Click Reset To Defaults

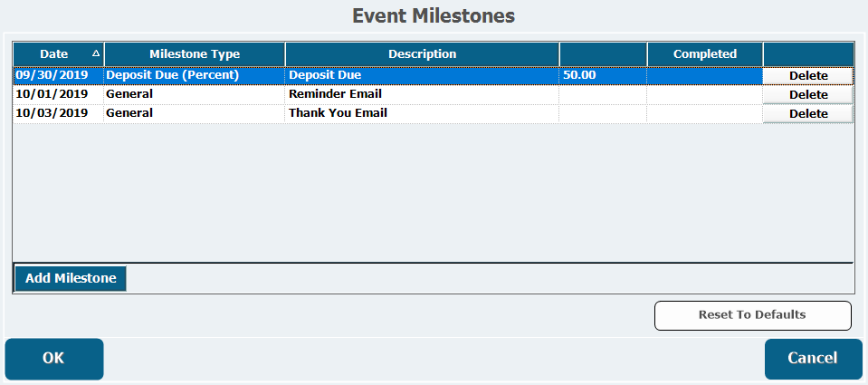tap(752, 315)
